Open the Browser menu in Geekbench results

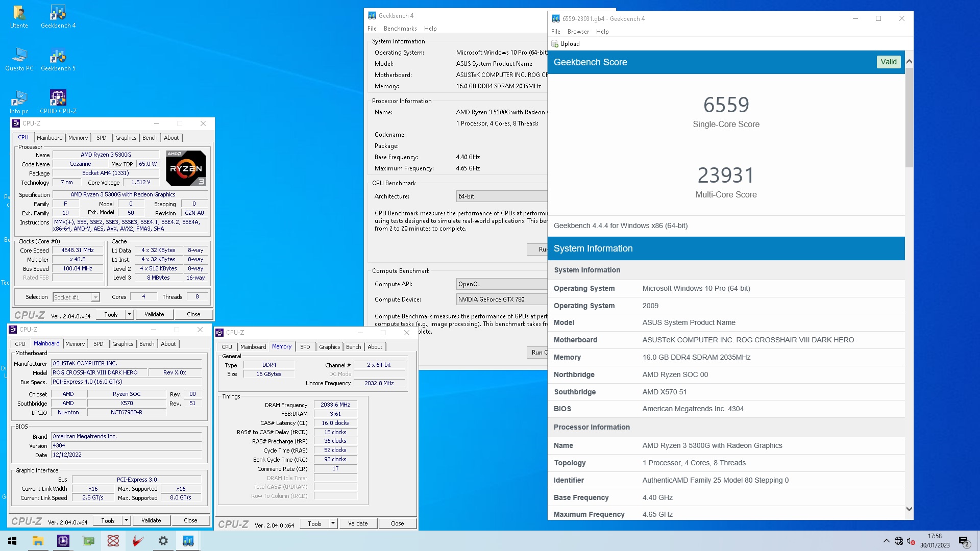click(x=578, y=32)
